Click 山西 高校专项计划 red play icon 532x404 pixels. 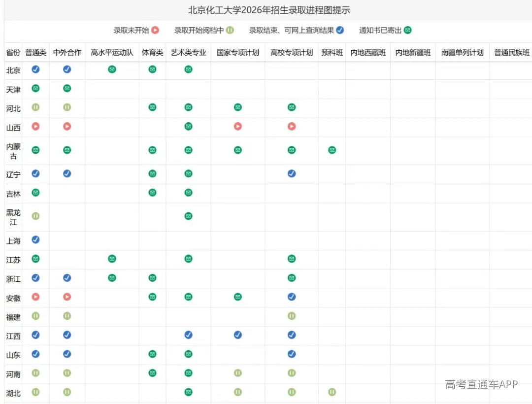click(292, 126)
